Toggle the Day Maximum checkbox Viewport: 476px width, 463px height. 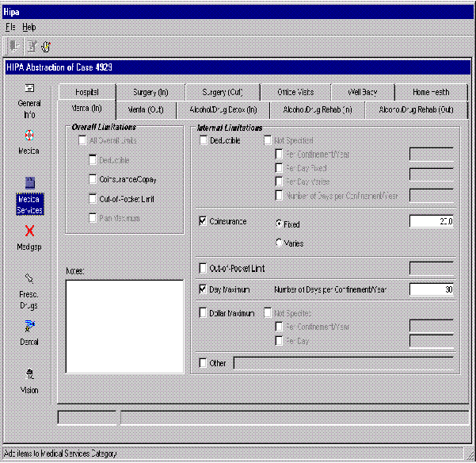pyautogui.click(x=204, y=290)
